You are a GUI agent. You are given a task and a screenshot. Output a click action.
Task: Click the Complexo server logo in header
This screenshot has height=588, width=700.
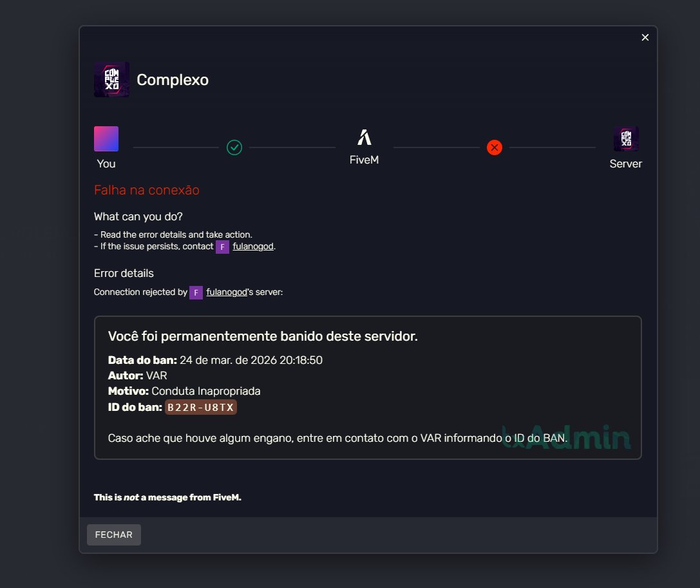click(111, 79)
